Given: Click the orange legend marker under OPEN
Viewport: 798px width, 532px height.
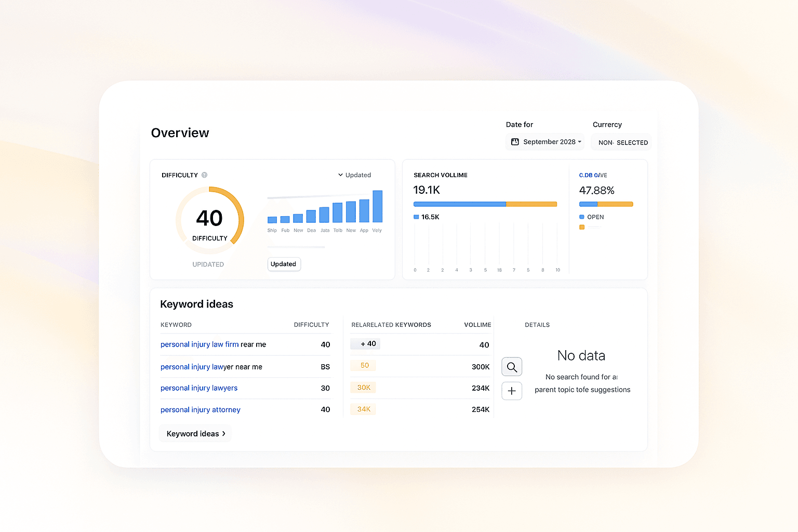Looking at the screenshot, I should tap(582, 227).
